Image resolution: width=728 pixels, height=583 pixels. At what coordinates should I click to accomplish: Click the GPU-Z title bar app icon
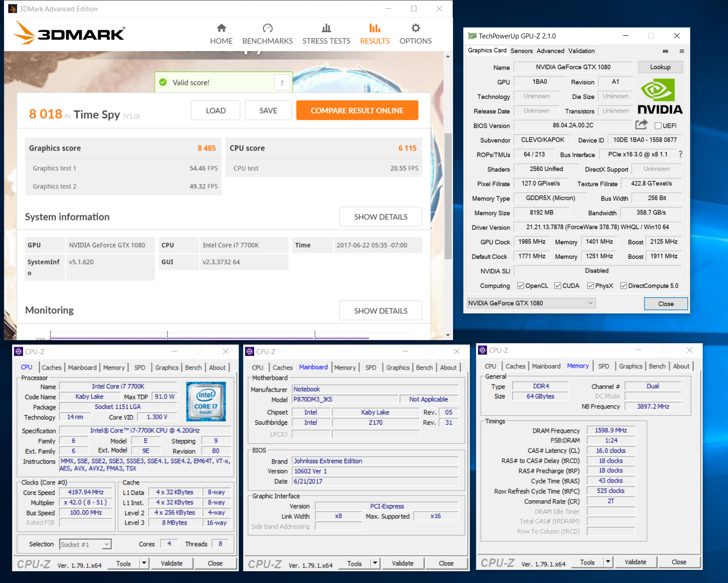tap(473, 36)
